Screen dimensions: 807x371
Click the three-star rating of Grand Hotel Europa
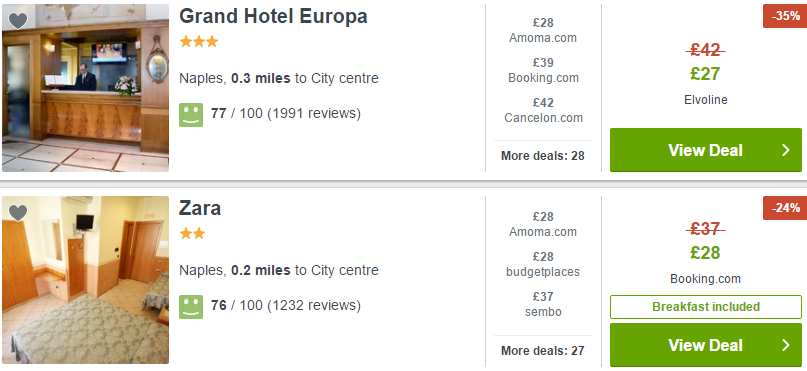pyautogui.click(x=199, y=42)
